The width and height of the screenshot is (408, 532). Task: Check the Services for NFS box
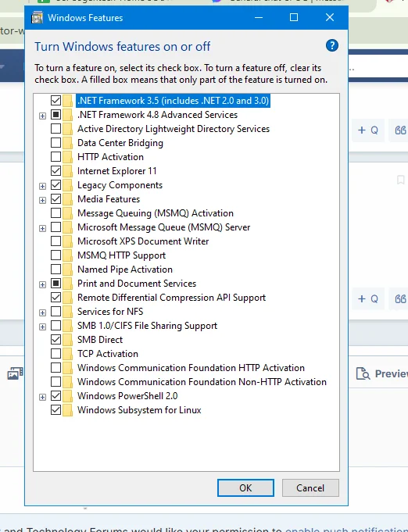[55, 312]
